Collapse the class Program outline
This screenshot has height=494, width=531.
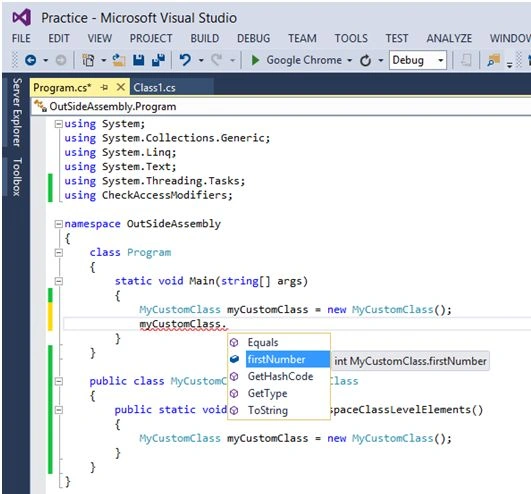(59, 253)
